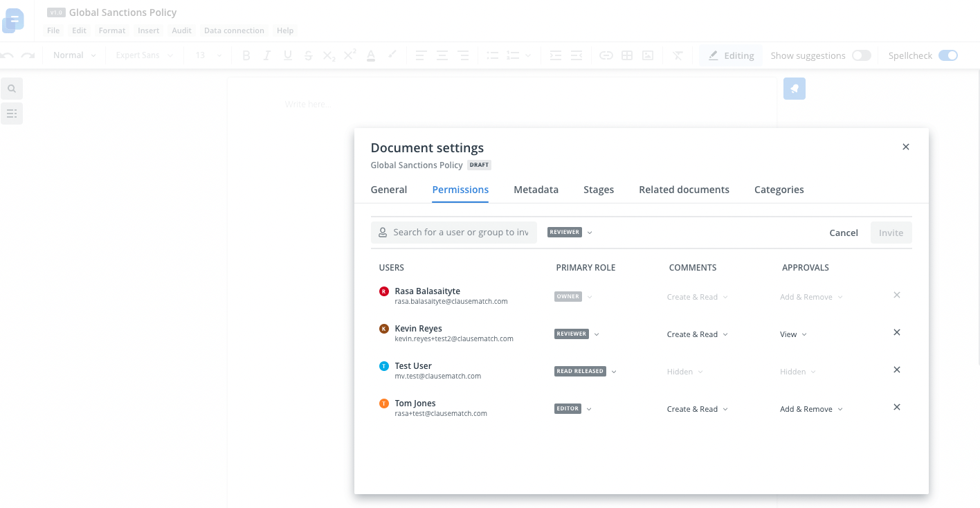The height and width of the screenshot is (508, 980).
Task: Apply strikethrough formatting
Action: (x=308, y=55)
